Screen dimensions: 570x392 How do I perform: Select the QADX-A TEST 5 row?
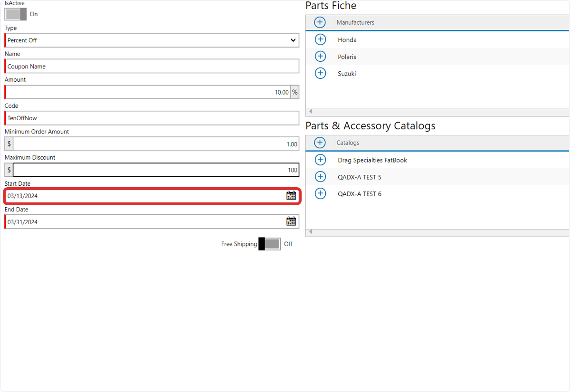pyautogui.click(x=437, y=177)
